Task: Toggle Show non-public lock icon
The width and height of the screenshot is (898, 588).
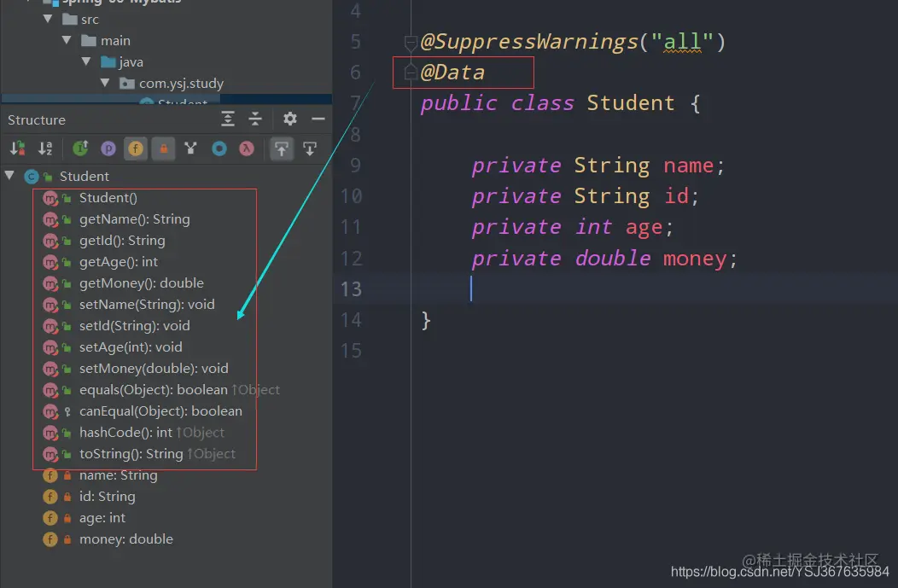Action: pyautogui.click(x=163, y=148)
